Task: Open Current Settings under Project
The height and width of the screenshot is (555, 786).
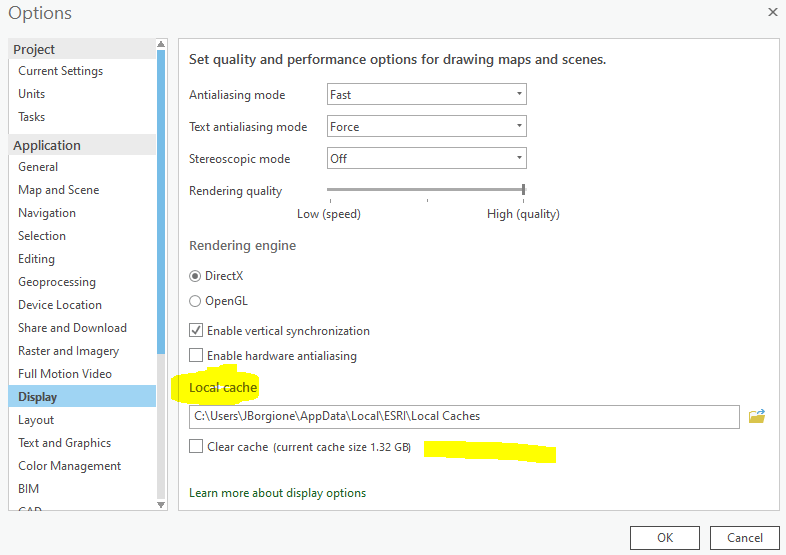Action: [x=60, y=71]
